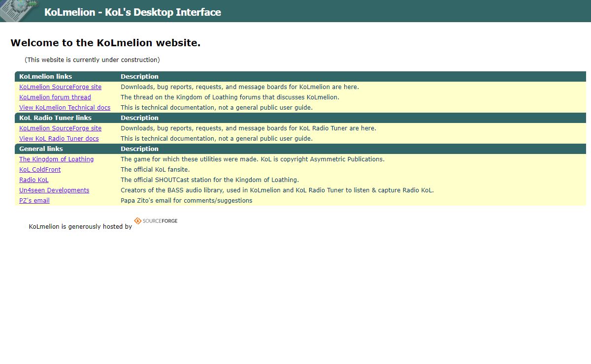Click the technical documentation note beside KoL Radio Tuner docs
591x364 pixels.
pos(217,139)
